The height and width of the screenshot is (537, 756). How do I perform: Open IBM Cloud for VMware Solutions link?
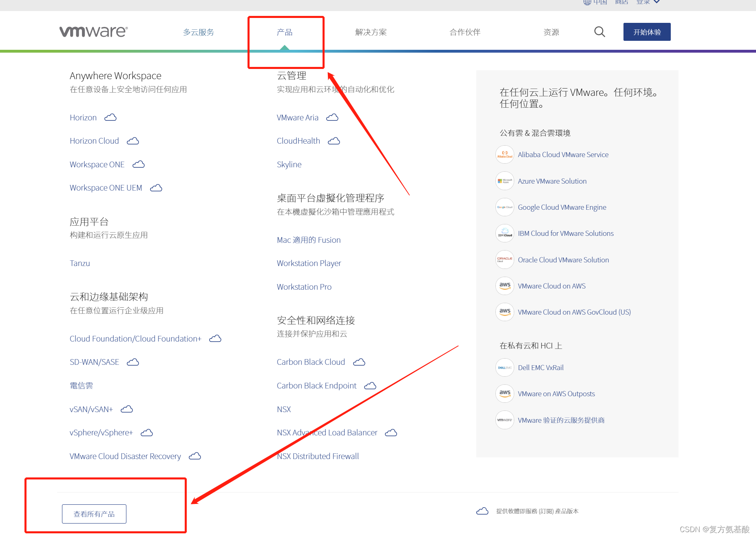click(x=566, y=233)
